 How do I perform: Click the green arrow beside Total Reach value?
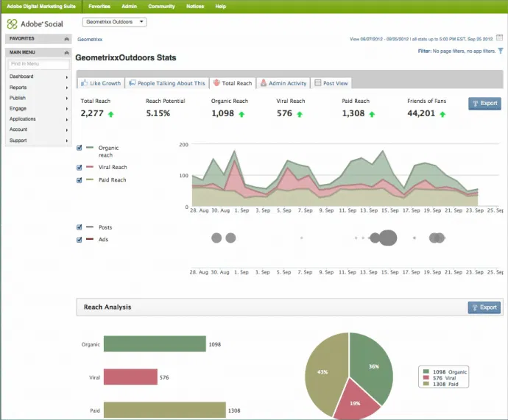tap(110, 114)
